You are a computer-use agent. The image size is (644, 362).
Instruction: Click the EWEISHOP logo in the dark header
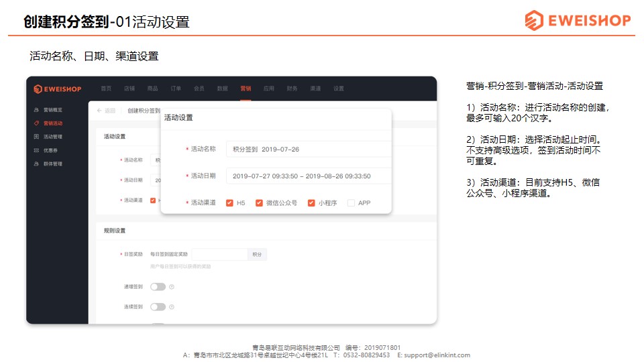tap(58, 89)
